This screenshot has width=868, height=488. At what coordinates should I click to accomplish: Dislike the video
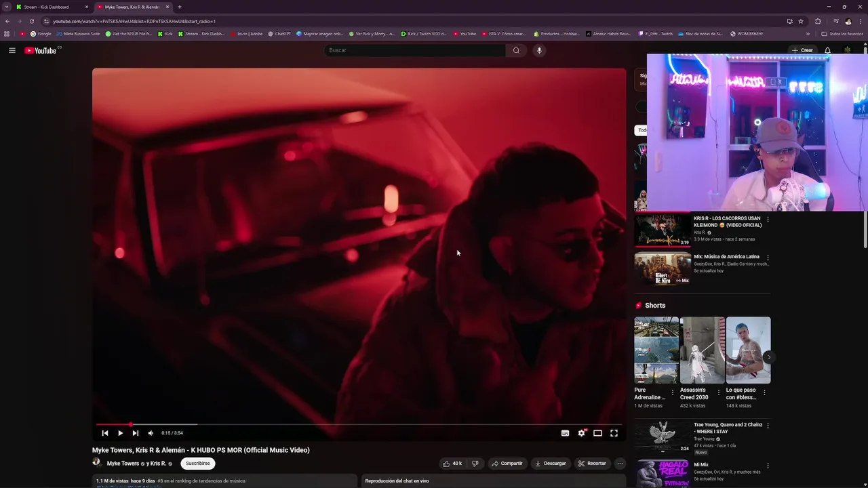[475, 464]
